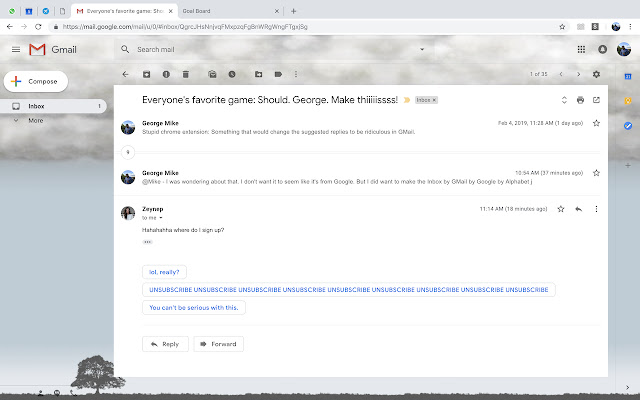Choose the UNSUBSCRIBE smart reply
640x400 pixels.
click(349, 290)
